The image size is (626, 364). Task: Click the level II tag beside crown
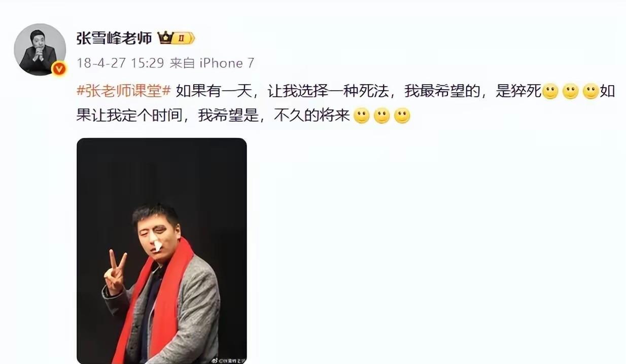(183, 38)
